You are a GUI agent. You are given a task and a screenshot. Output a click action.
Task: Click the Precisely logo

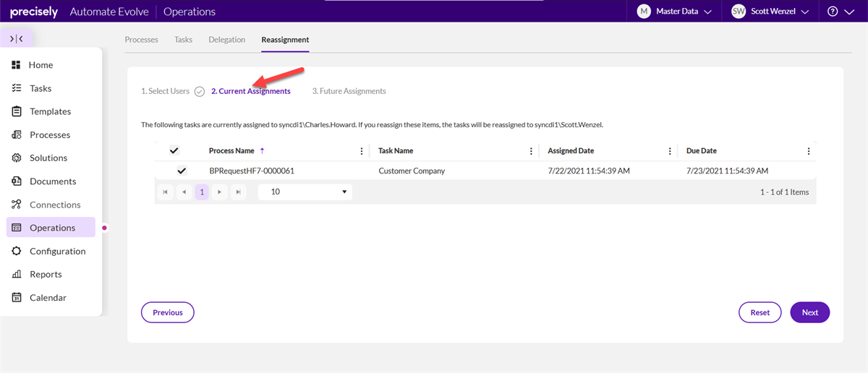pos(34,12)
